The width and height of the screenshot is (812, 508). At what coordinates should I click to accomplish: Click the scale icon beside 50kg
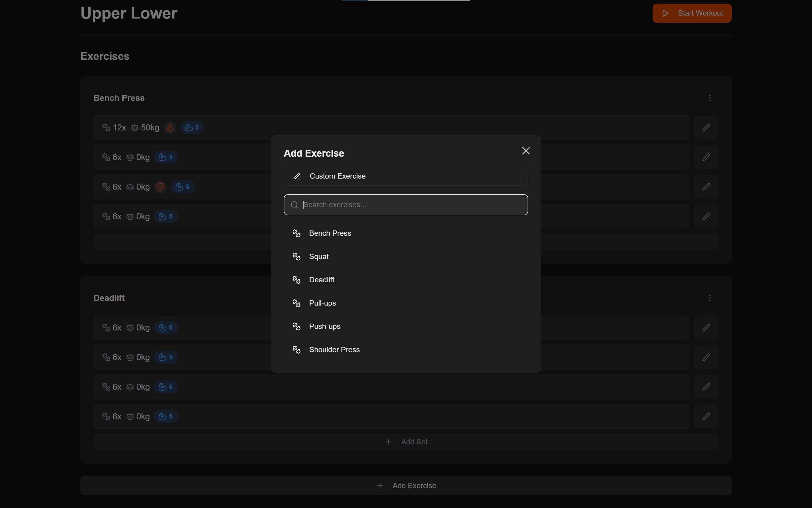[x=135, y=128]
